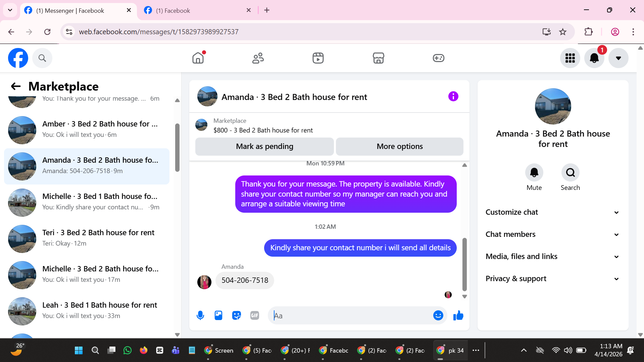
Task: Click the address bar URL
Action: [x=159, y=32]
